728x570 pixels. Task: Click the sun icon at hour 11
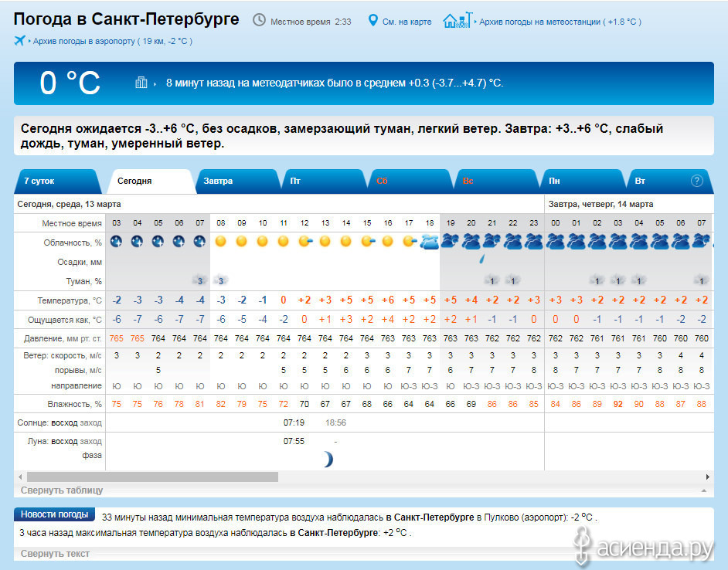[x=283, y=241]
